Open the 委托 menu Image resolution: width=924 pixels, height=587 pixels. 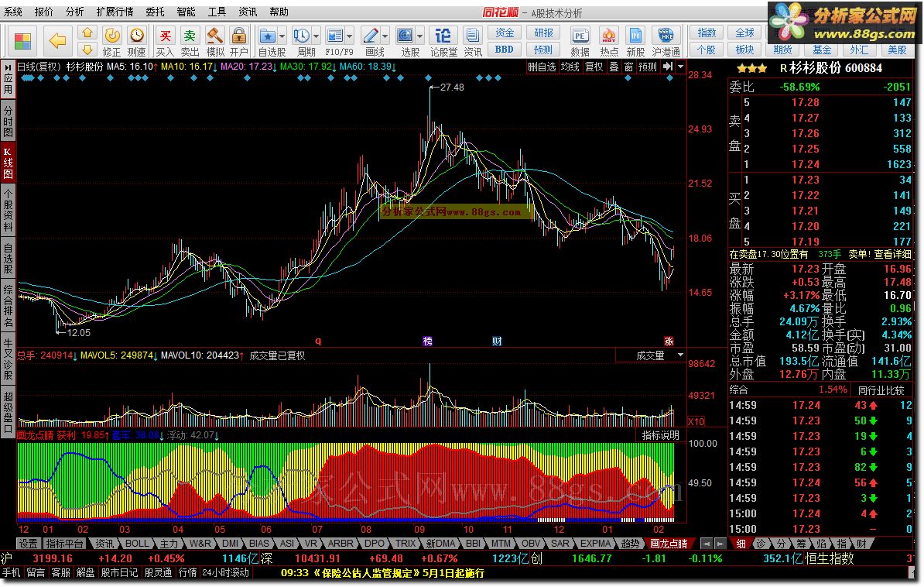(x=155, y=12)
